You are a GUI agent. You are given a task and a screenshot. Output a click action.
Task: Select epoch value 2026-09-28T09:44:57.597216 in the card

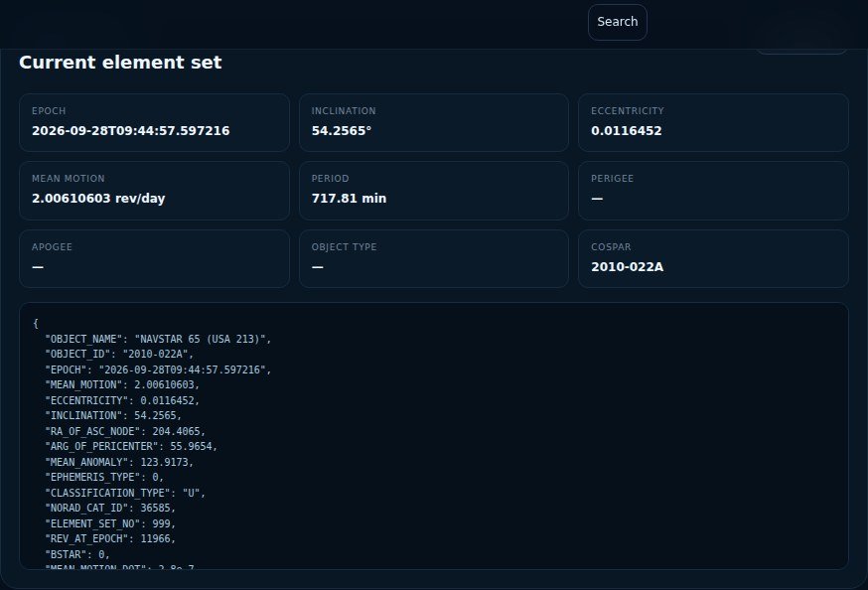coord(131,131)
